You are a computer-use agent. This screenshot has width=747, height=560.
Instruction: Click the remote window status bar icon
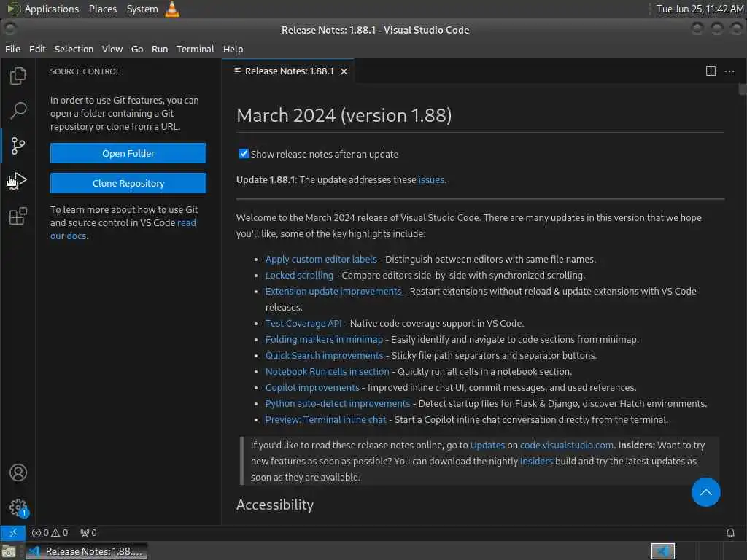tap(13, 532)
